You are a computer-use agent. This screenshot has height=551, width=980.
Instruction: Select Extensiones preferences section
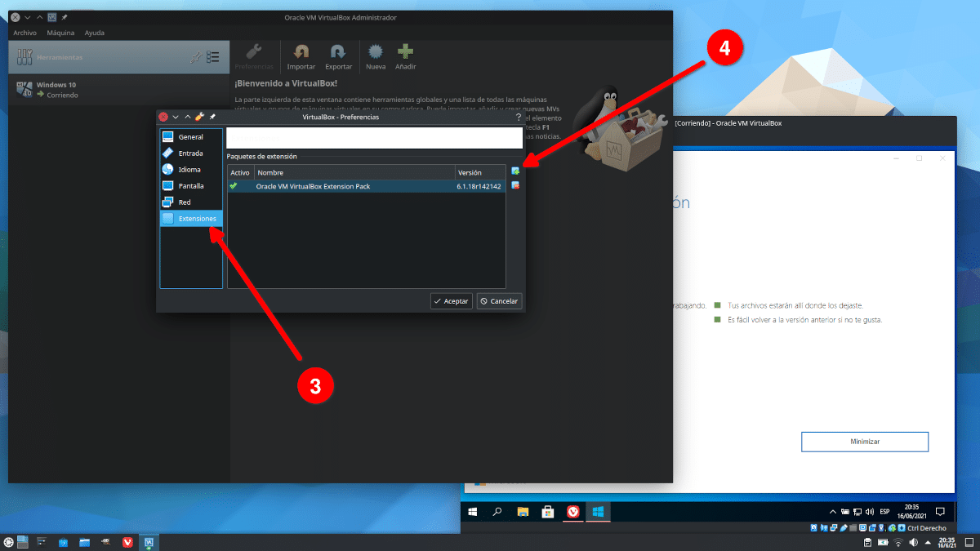191,219
